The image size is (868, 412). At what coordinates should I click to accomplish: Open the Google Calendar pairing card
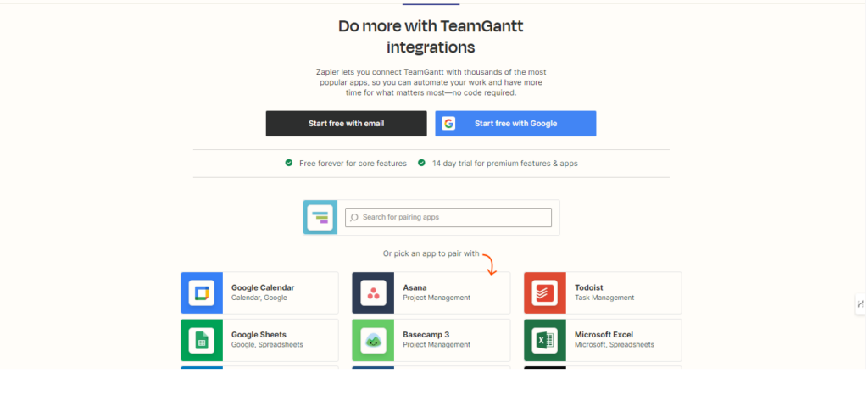[x=259, y=293]
